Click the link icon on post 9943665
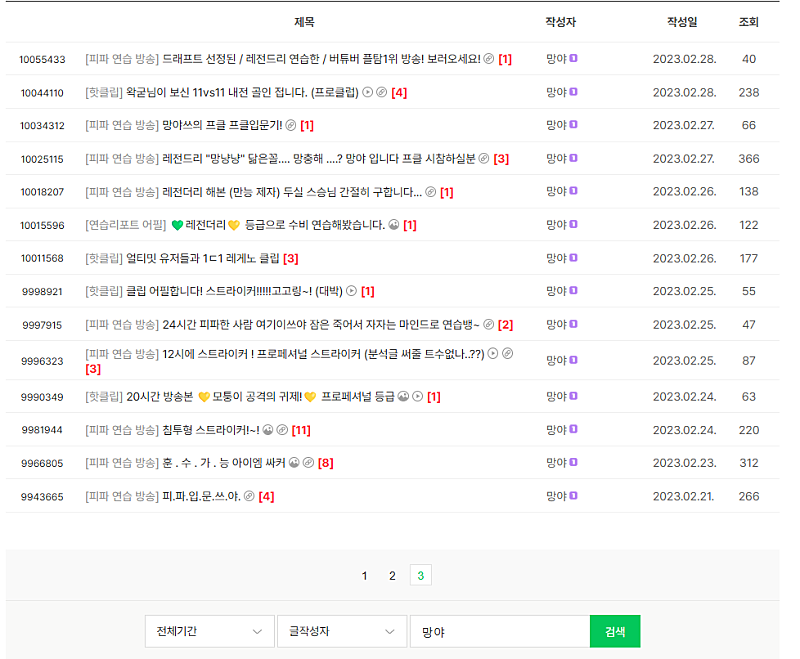800x659 pixels. click(249, 496)
